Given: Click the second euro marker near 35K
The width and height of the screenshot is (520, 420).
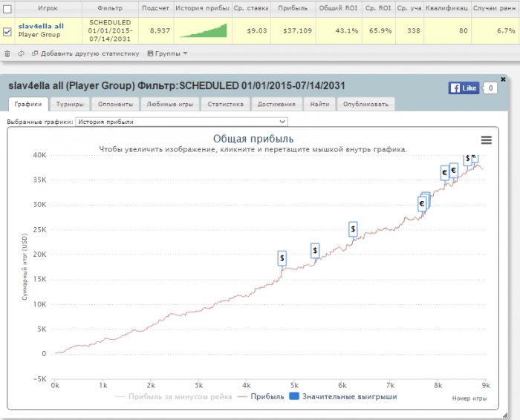Looking at the screenshot, I should (454, 171).
